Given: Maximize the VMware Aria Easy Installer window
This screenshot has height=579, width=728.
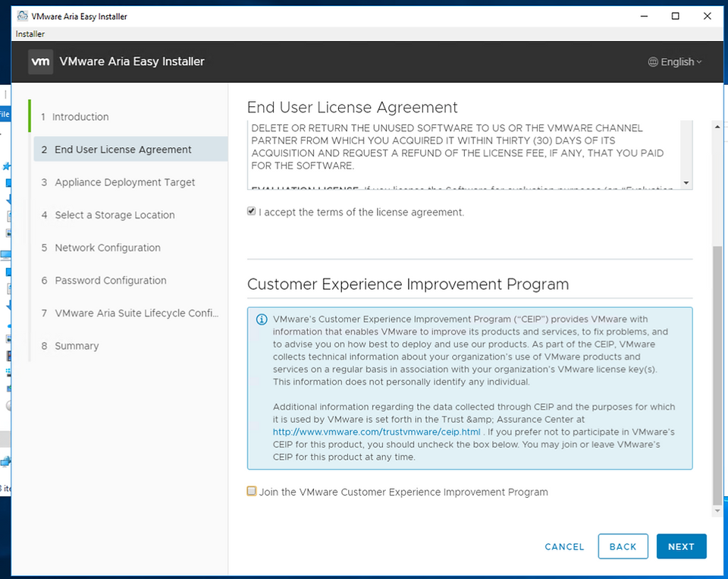Looking at the screenshot, I should [676, 16].
